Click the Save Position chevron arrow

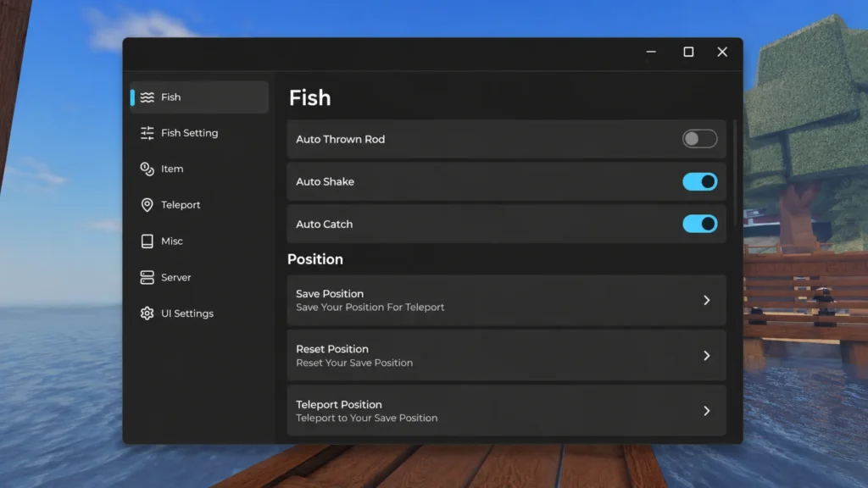(706, 300)
